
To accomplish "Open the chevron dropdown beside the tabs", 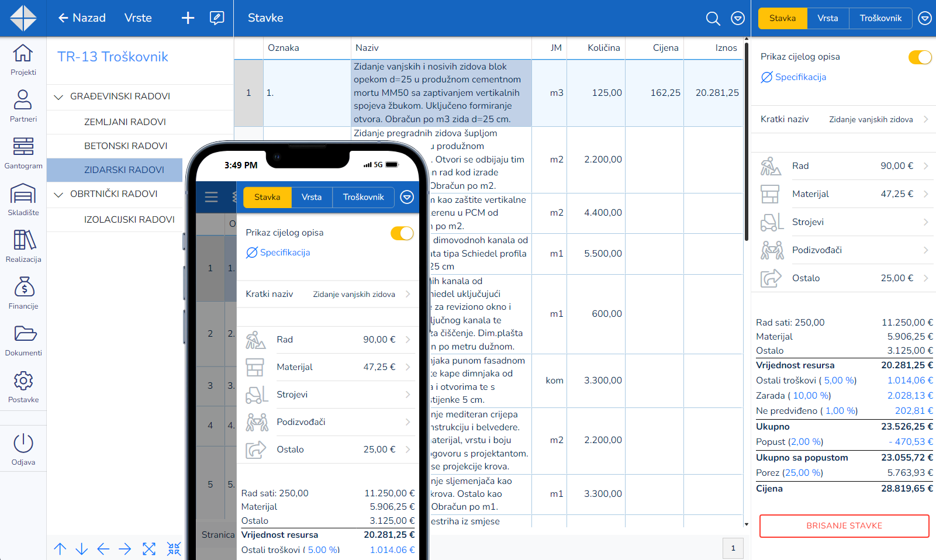I will tap(925, 18).
